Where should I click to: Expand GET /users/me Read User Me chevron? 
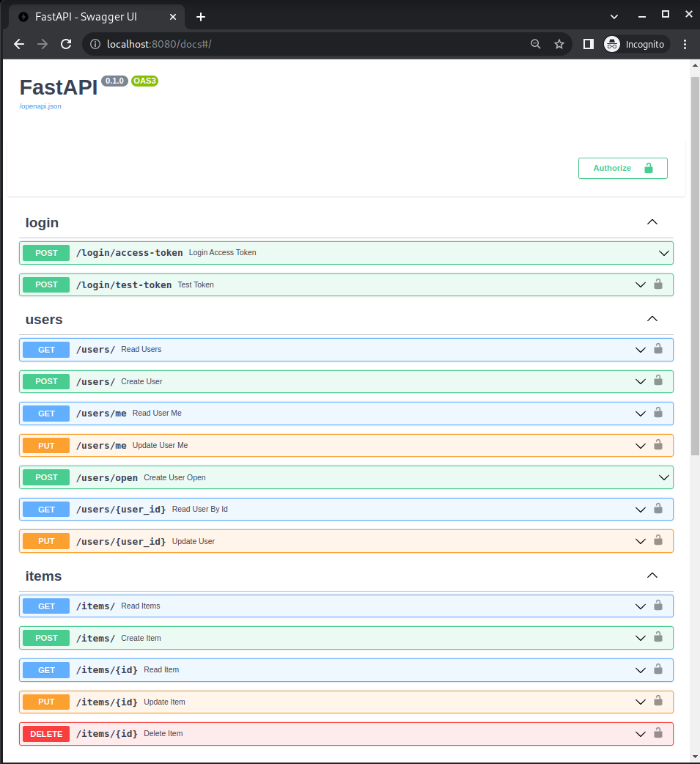click(x=641, y=414)
